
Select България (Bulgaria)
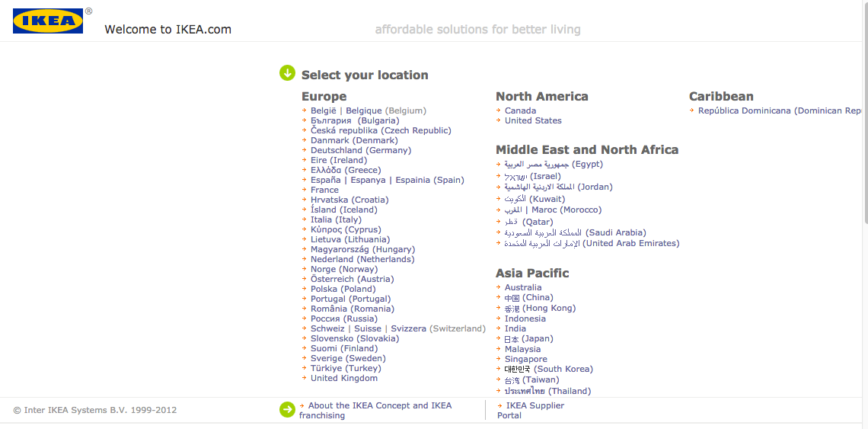[355, 121]
